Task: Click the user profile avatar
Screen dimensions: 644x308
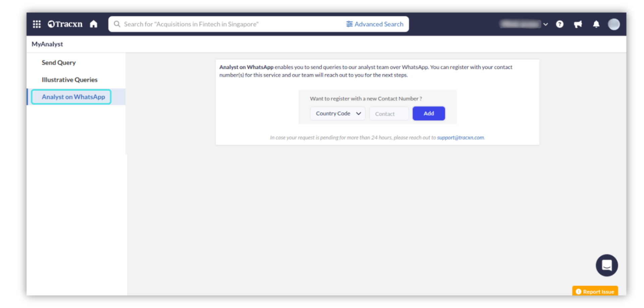Action: [613, 24]
